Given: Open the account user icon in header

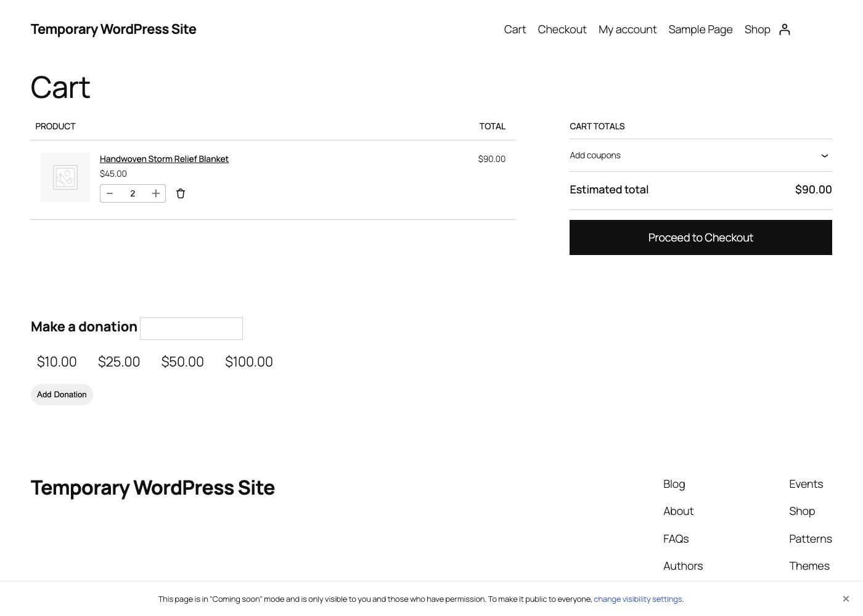Looking at the screenshot, I should (785, 30).
